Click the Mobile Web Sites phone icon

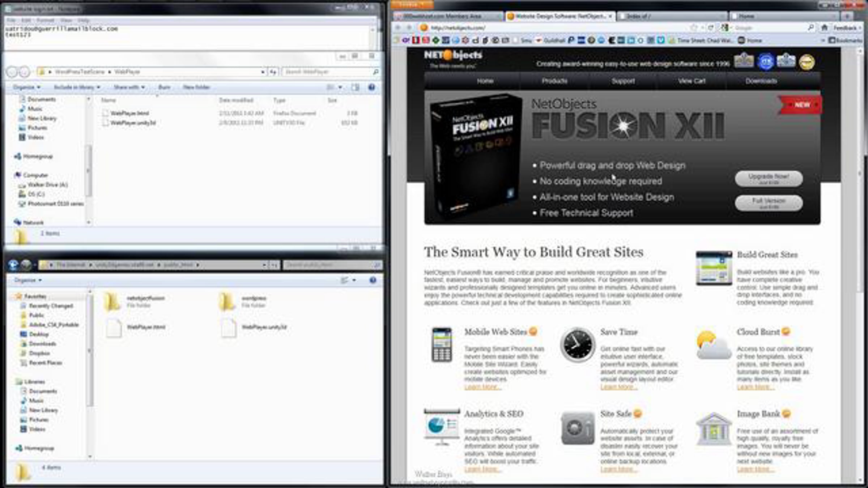pos(442,344)
